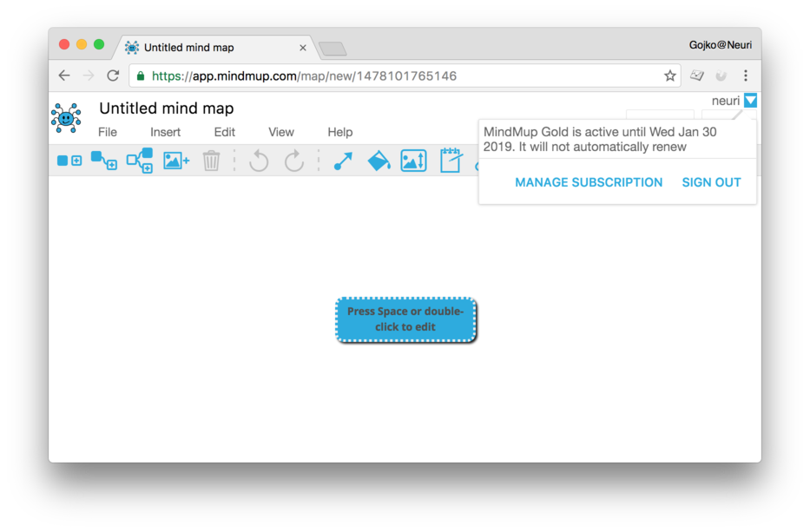Toggle the neuri account dropdown arrow

click(x=751, y=100)
